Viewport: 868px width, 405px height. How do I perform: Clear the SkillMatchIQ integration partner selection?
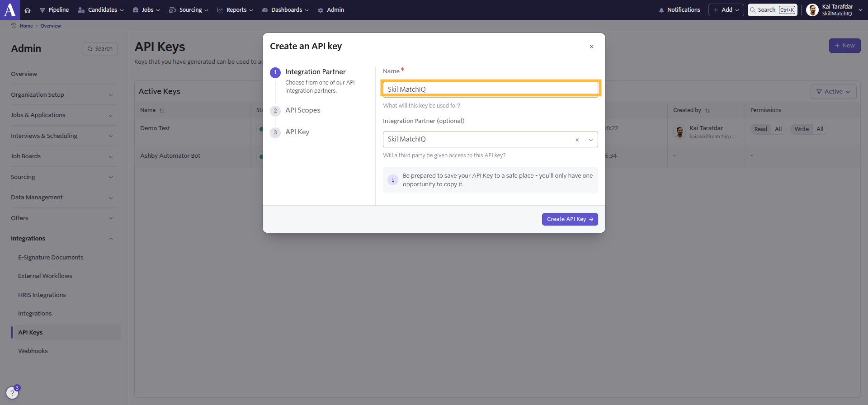pos(577,140)
